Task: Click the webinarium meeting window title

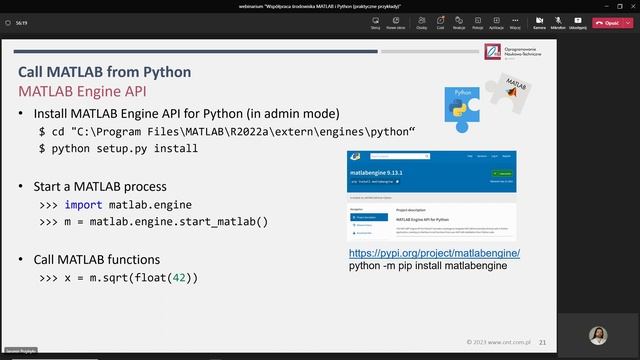Action: coord(320,6)
